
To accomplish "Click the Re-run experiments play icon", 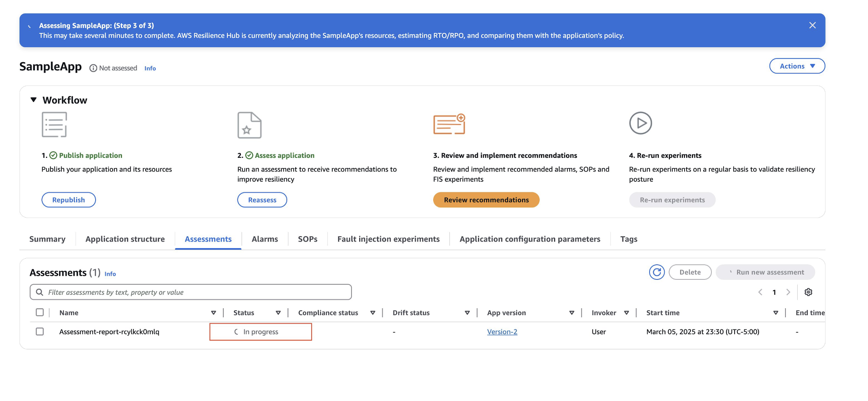I will pyautogui.click(x=641, y=123).
